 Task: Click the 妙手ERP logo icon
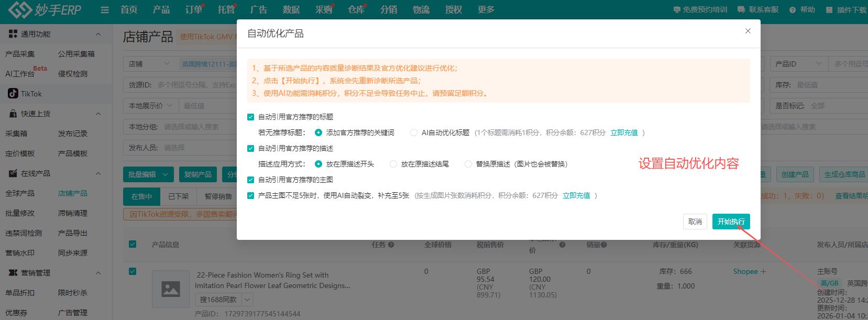20,9
